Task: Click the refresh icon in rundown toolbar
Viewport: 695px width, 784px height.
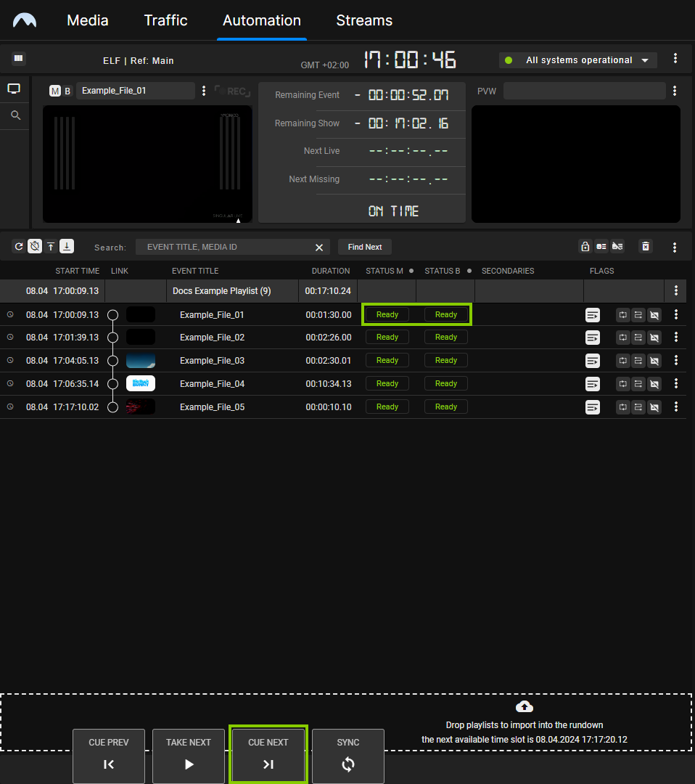Action: coord(19,247)
